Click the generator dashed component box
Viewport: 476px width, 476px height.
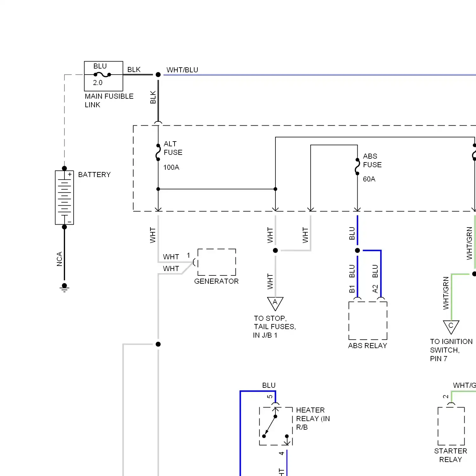[x=217, y=262]
